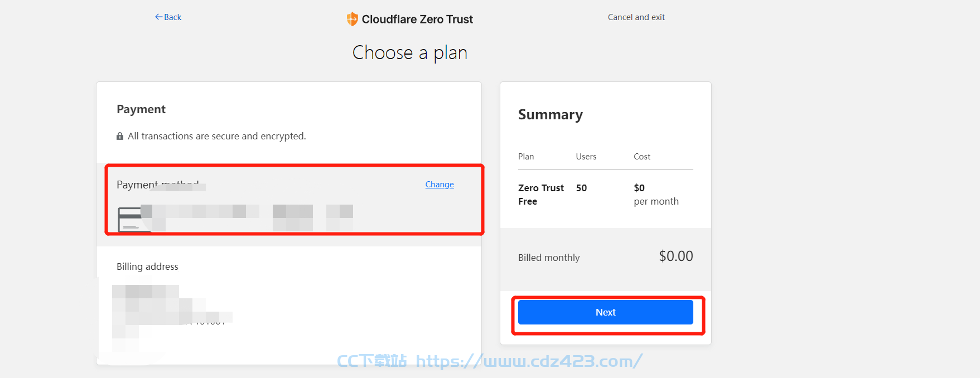Click the Billed monthly label
Screen dimensions: 980x378
point(549,258)
